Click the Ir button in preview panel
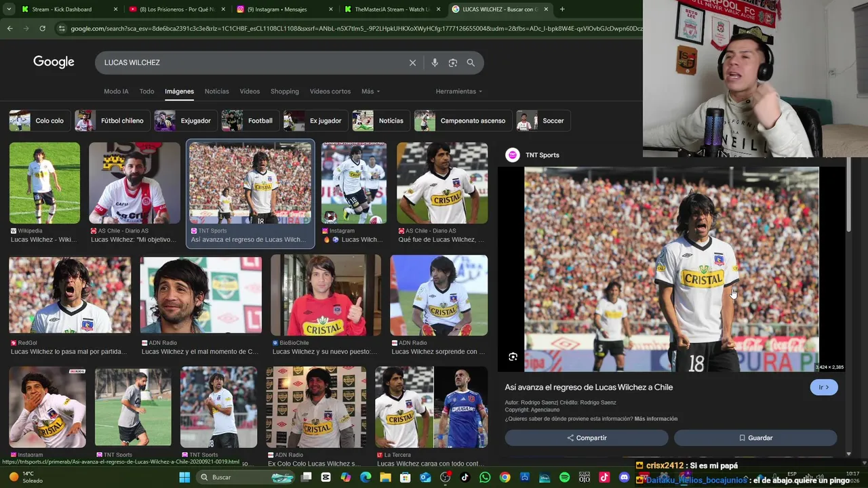Viewport: 868px width, 488px height. coord(824,387)
